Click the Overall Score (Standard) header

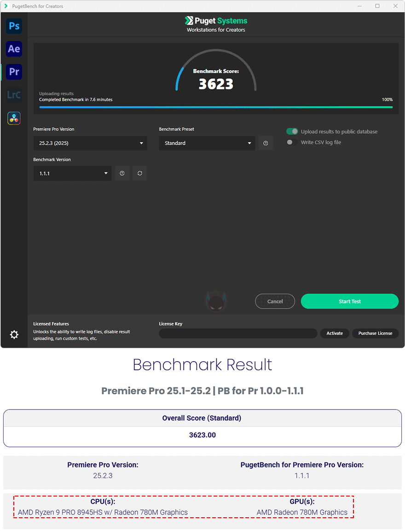pyautogui.click(x=202, y=418)
